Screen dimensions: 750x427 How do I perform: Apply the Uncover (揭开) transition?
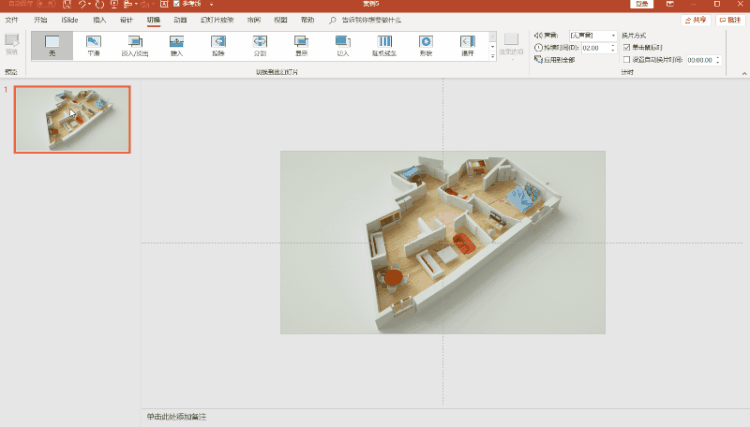[467, 46]
